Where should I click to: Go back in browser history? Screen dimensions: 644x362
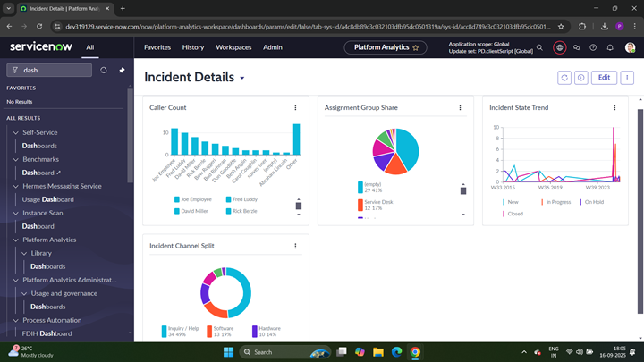tap(9, 27)
